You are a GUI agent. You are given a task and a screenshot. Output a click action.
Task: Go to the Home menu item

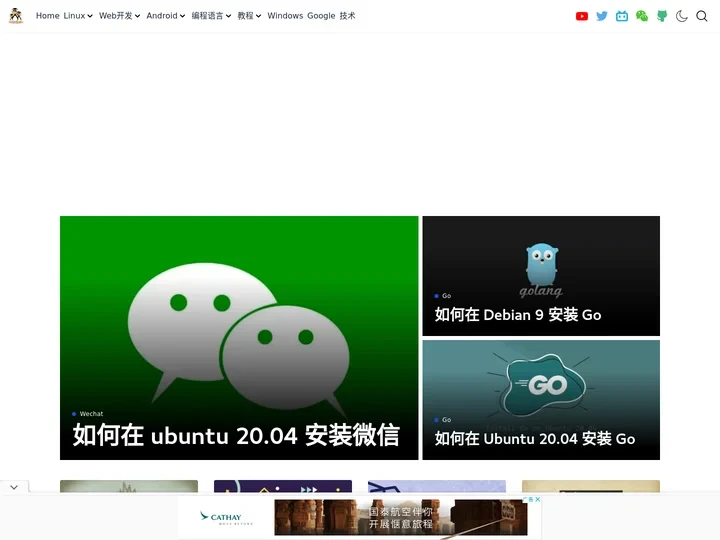(x=48, y=16)
